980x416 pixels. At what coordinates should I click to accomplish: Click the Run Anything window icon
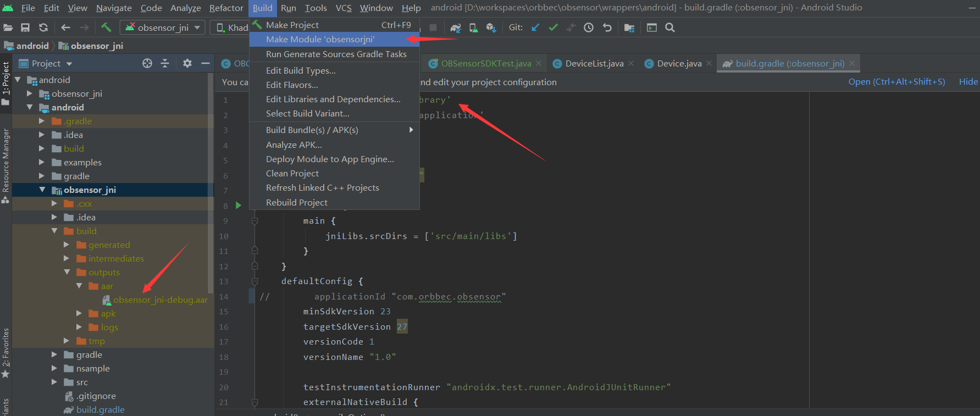coord(652,27)
